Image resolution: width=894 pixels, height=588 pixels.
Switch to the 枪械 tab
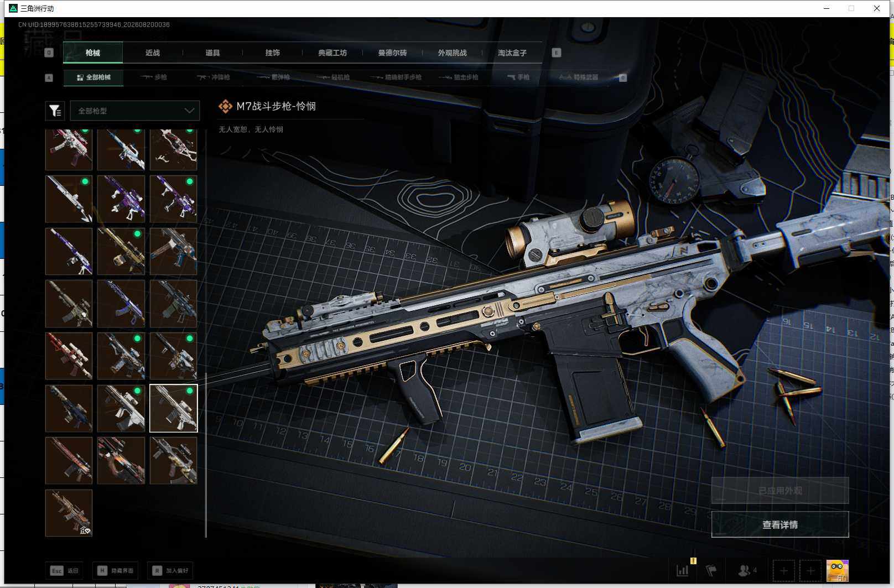(93, 53)
